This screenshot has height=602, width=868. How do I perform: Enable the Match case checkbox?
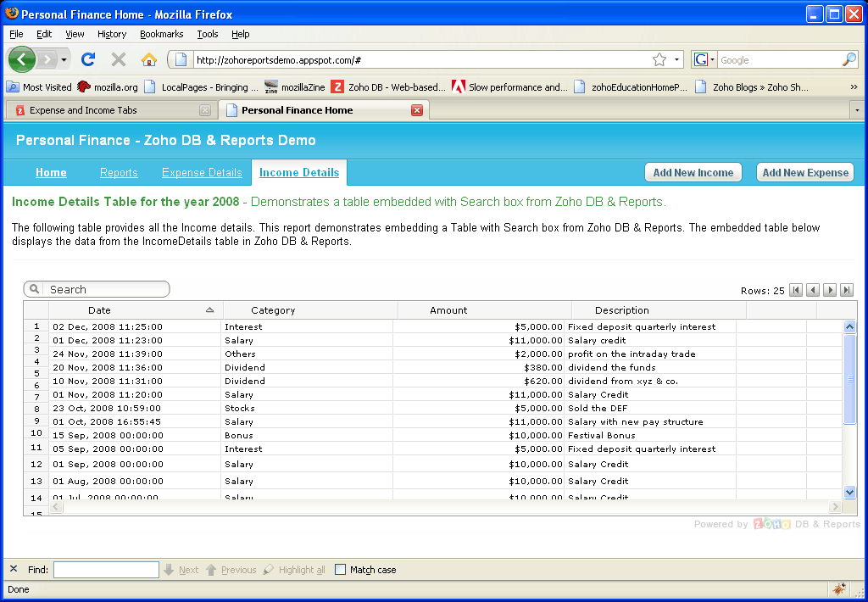point(341,570)
